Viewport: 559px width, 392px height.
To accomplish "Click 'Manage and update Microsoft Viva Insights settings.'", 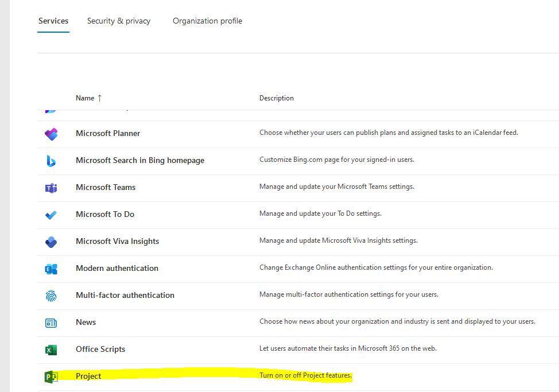I will [x=339, y=240].
